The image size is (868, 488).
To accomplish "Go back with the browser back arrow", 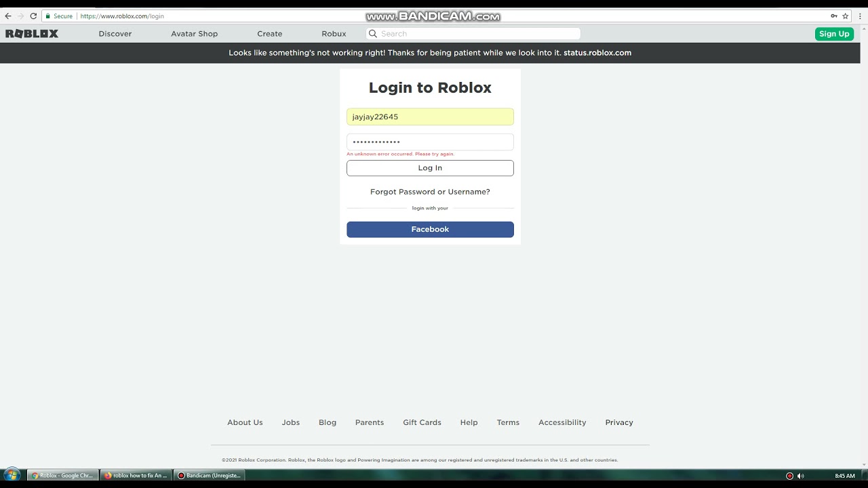I will [x=8, y=16].
